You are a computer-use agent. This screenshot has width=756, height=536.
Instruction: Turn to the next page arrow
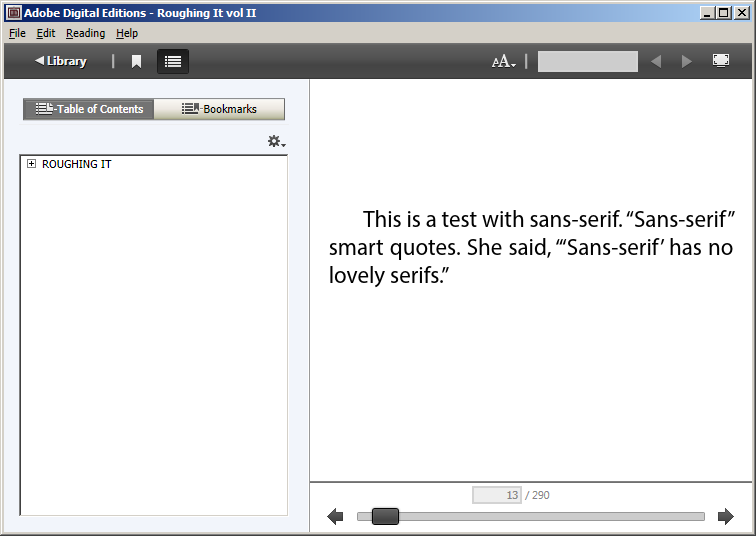[726, 516]
